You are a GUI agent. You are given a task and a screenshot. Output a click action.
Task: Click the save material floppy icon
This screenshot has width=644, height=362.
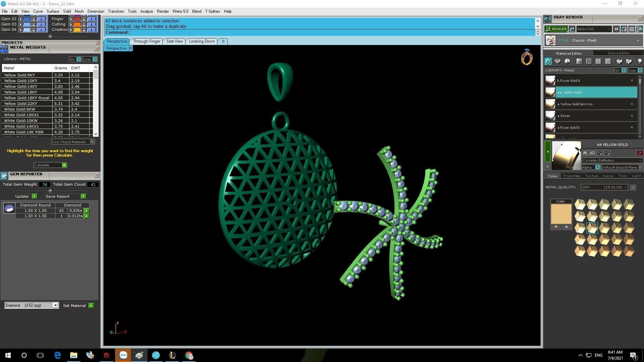point(585,153)
